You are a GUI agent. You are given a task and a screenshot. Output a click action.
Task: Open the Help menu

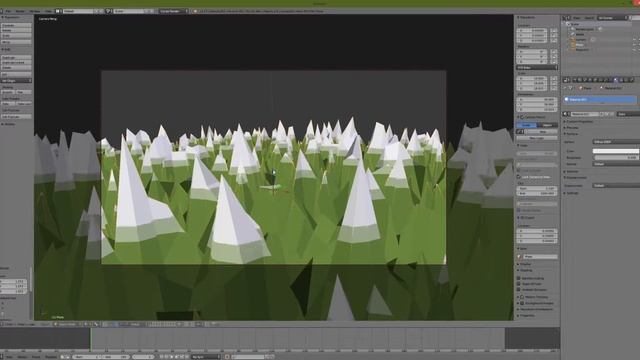(49, 11)
